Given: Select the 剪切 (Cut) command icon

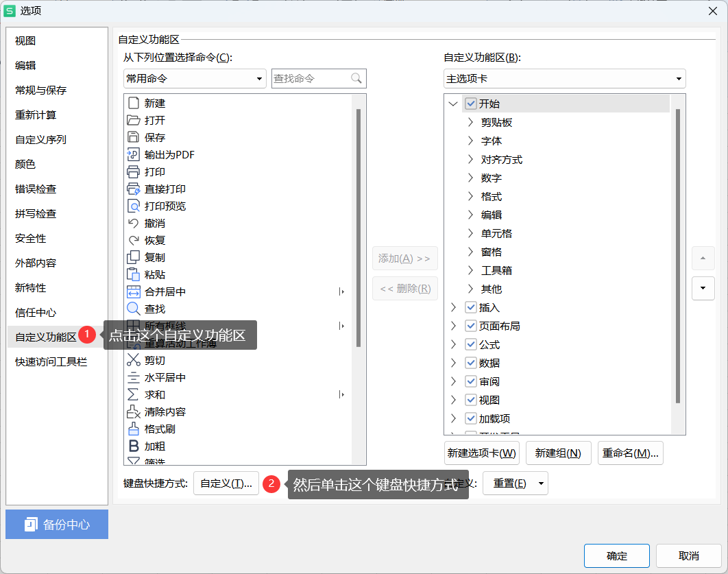Looking at the screenshot, I should click(x=135, y=360).
